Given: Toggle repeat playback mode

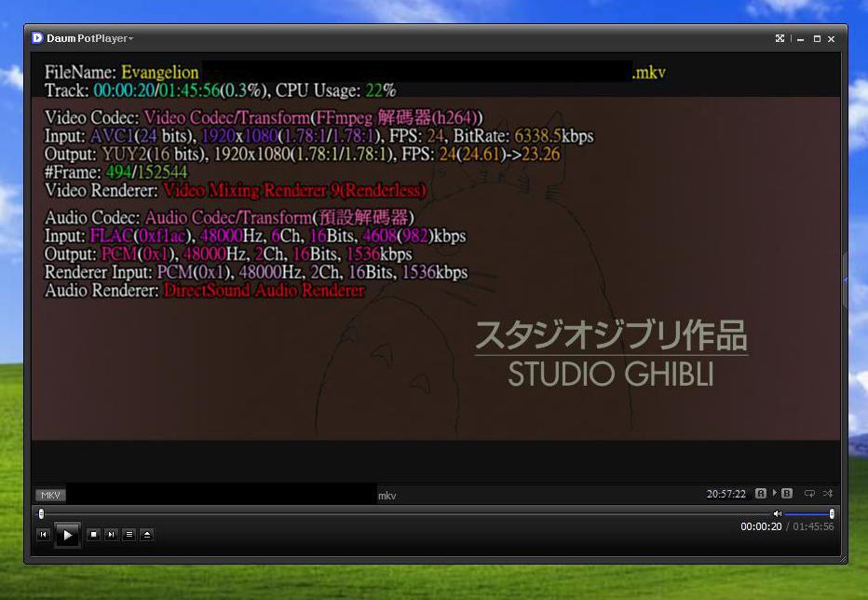Looking at the screenshot, I should (x=809, y=493).
